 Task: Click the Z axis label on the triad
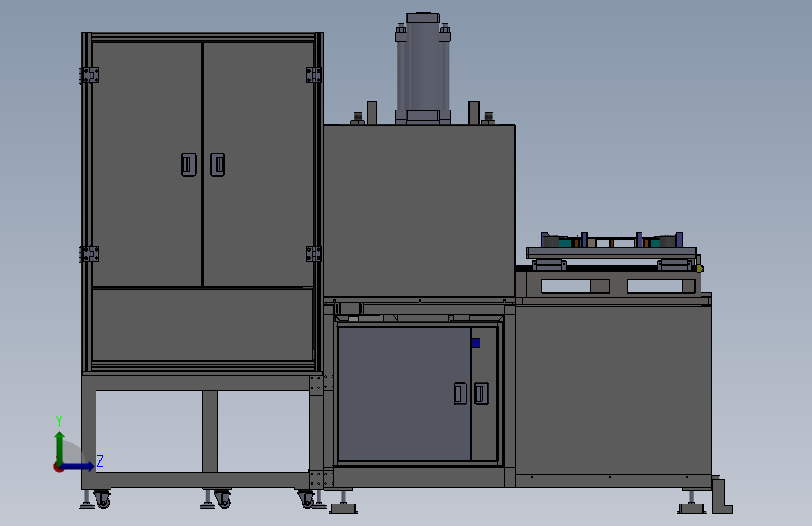coord(100,460)
